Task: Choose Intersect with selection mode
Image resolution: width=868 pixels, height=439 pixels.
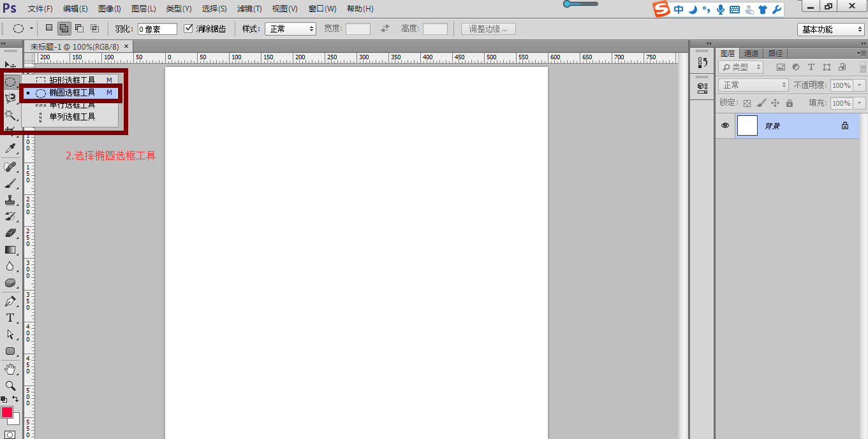Action: click(x=94, y=28)
